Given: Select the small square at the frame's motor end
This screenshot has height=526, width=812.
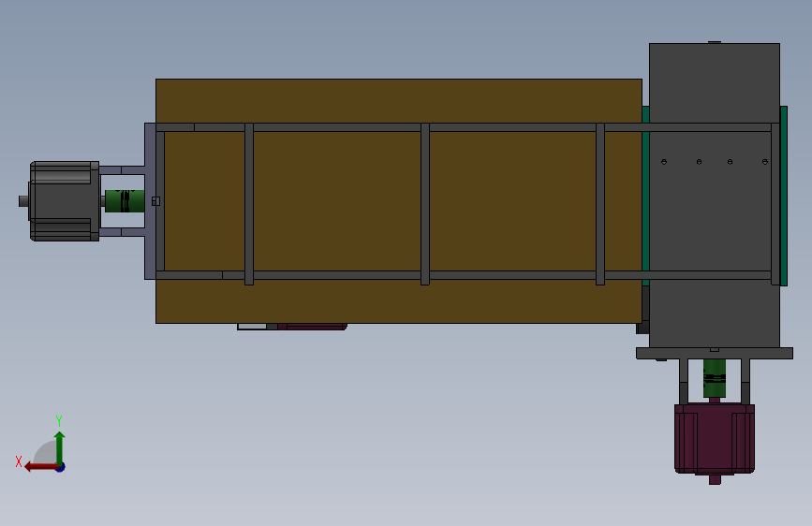Looking at the screenshot, I should pyautogui.click(x=155, y=201).
